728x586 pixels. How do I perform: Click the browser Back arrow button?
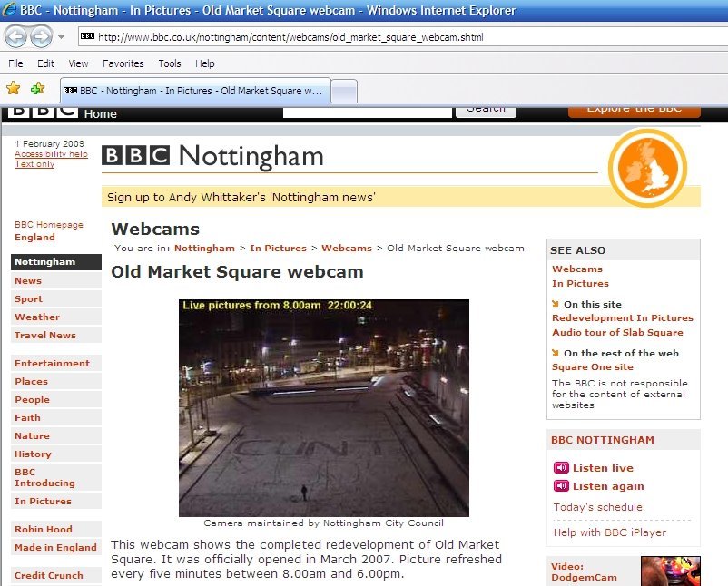tap(16, 36)
